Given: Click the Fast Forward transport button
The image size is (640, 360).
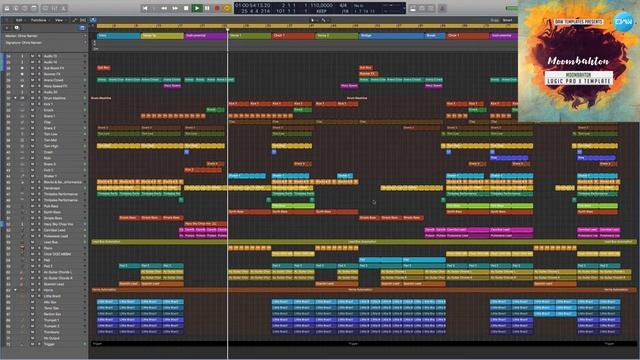Looking at the screenshot, I should point(175,8).
